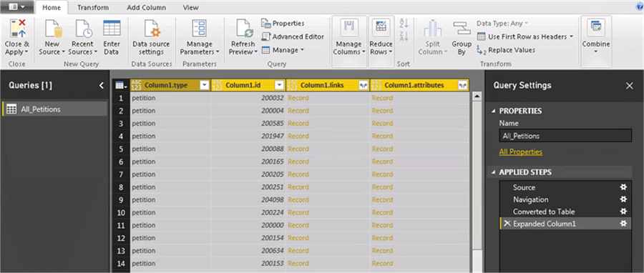Select the petition cell in row 7
Viewport: 644px width, 273px height.
pyautogui.click(x=170, y=174)
